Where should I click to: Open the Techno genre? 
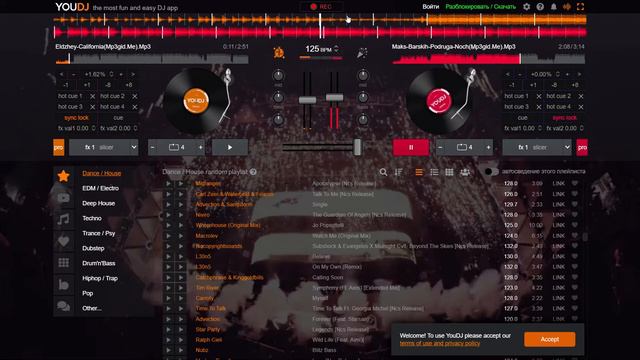click(x=92, y=218)
